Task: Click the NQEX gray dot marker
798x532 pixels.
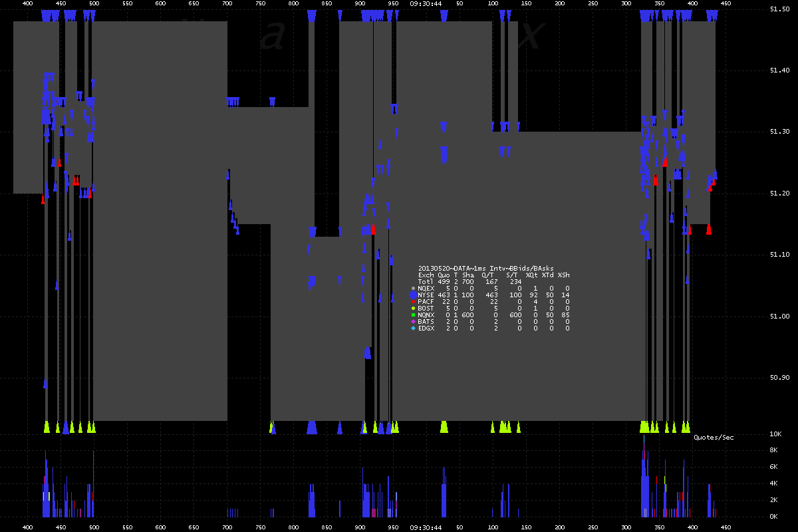Action: [413, 288]
